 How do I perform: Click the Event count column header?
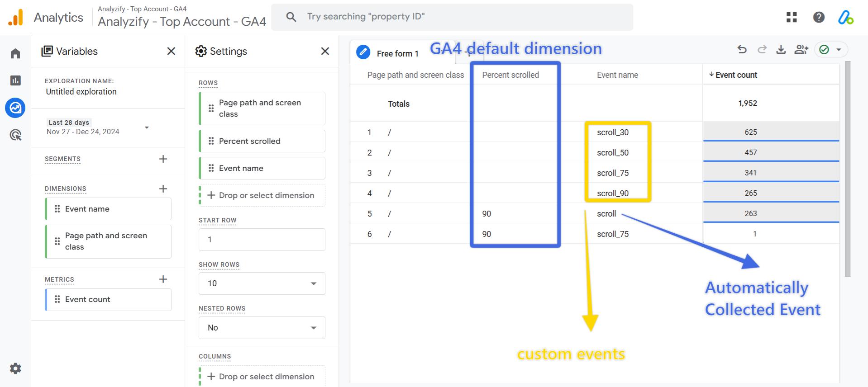736,75
